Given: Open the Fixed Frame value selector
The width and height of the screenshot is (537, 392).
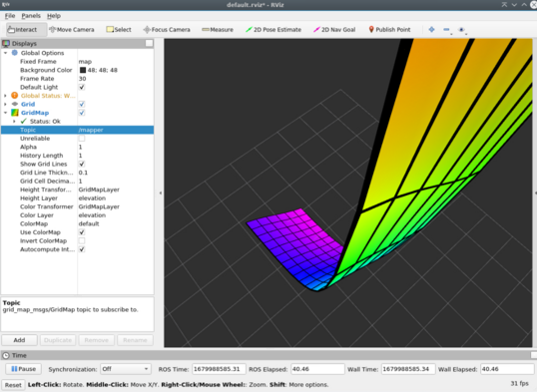Looking at the screenshot, I should (x=116, y=61).
